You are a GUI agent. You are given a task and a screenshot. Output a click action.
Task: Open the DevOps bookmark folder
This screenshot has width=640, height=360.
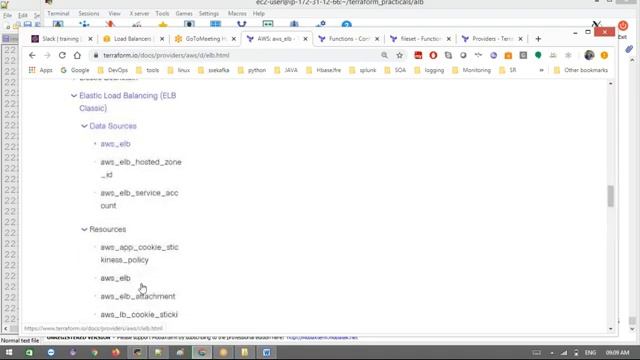113,70
